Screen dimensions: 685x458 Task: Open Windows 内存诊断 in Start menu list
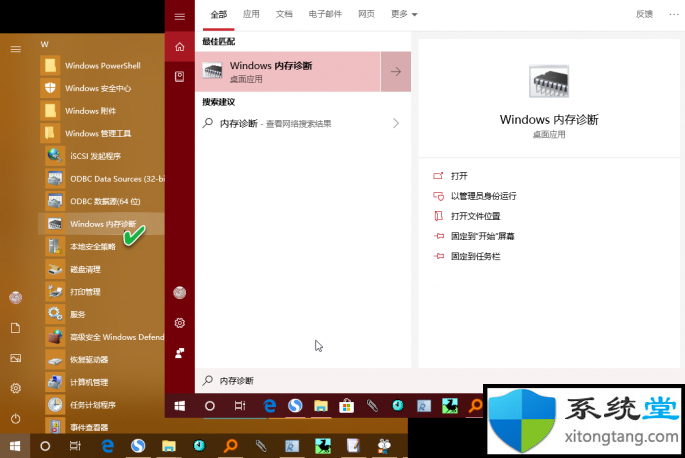(102, 224)
